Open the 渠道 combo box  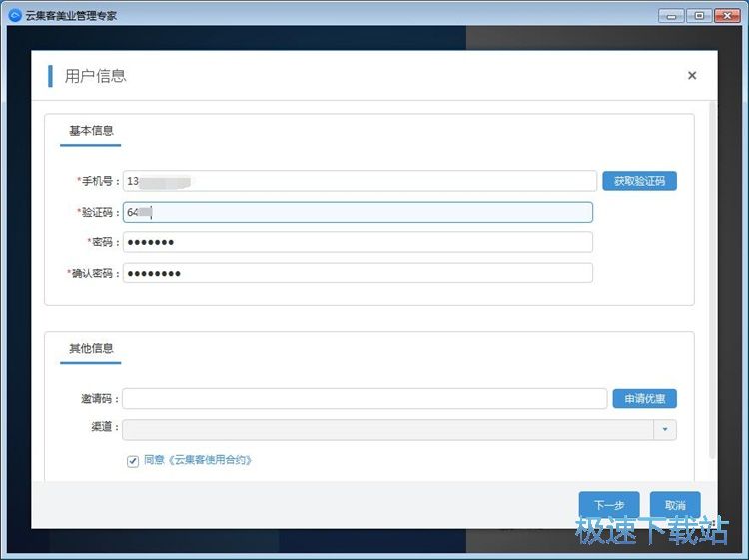[399, 429]
